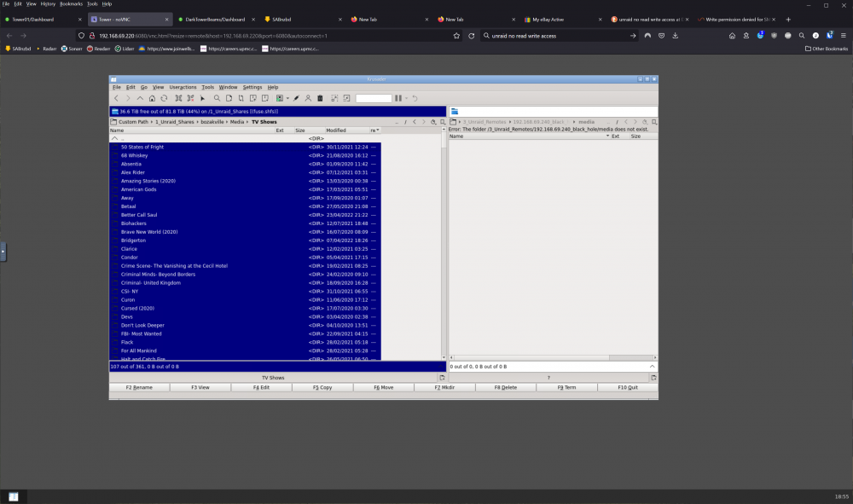
Task: Expand the right panel status bar chevron
Action: pos(652,367)
